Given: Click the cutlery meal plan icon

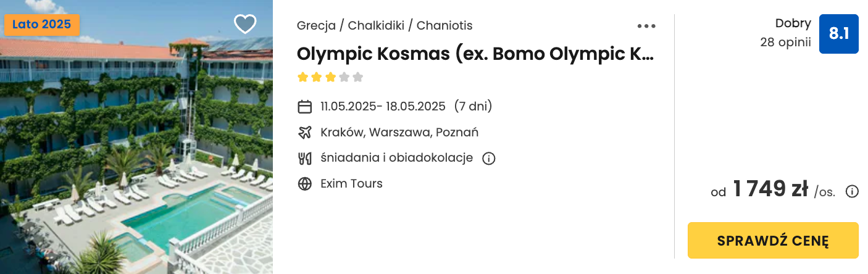Looking at the screenshot, I should (x=305, y=158).
